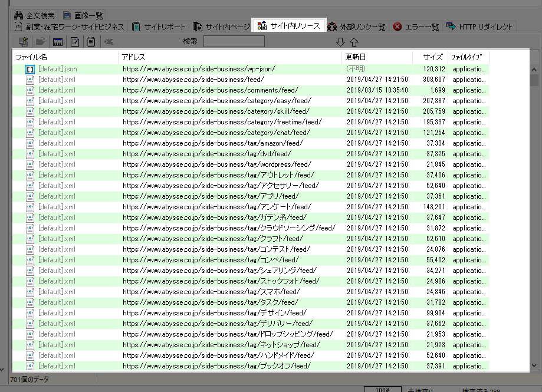The width and height of the screenshot is (542, 392).
Task: Open the エラー一覧 tab
Action: 416,27
